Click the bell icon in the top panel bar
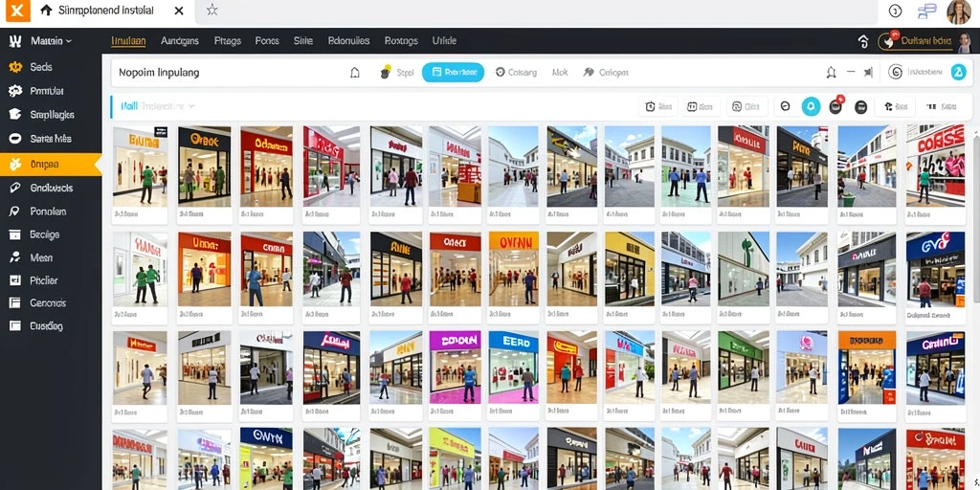 coord(831,73)
